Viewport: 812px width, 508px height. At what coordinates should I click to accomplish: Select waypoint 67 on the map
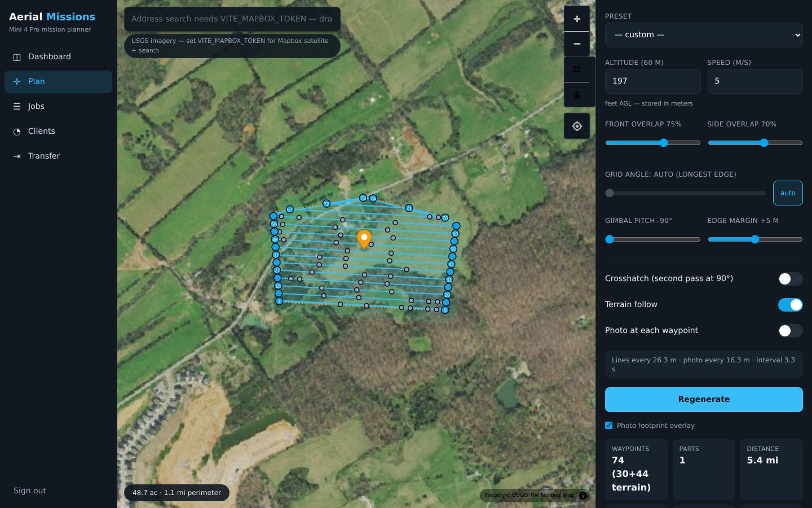(x=290, y=209)
